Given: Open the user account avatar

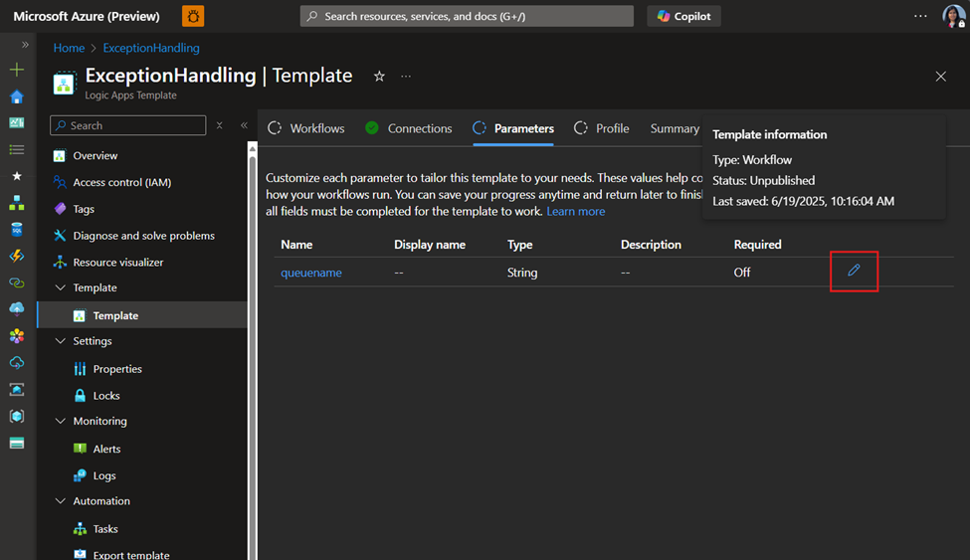Looking at the screenshot, I should click(x=952, y=16).
